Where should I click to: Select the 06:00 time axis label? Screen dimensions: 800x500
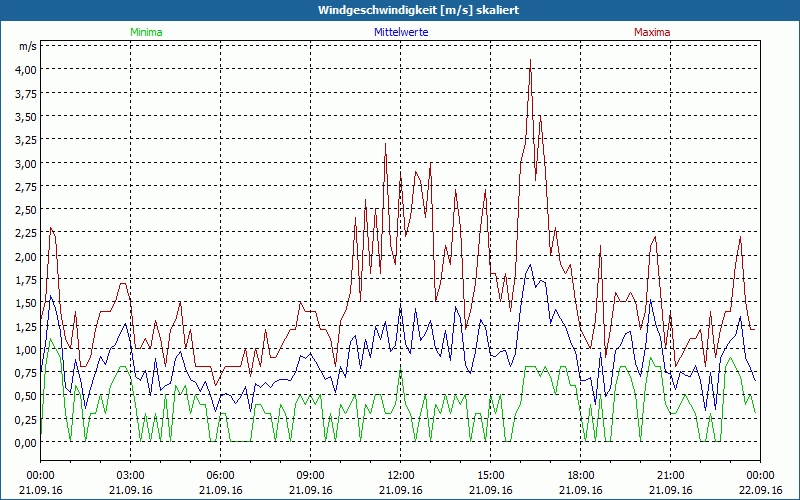click(221, 475)
